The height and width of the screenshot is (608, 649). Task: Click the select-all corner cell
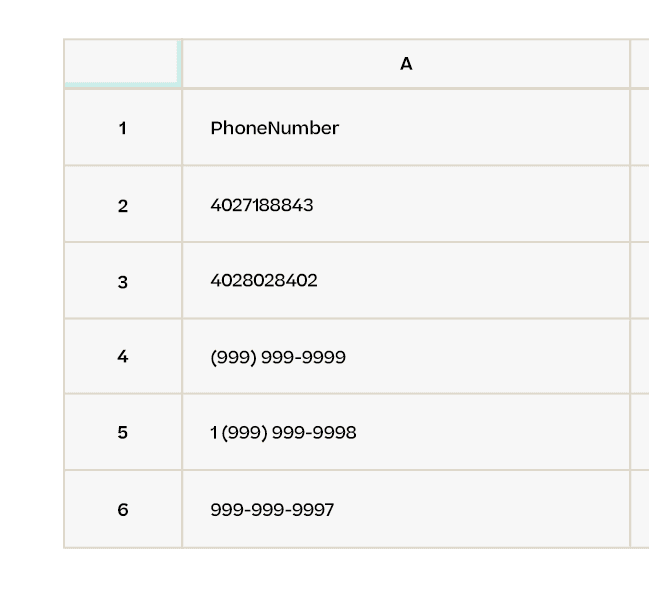pos(122,63)
